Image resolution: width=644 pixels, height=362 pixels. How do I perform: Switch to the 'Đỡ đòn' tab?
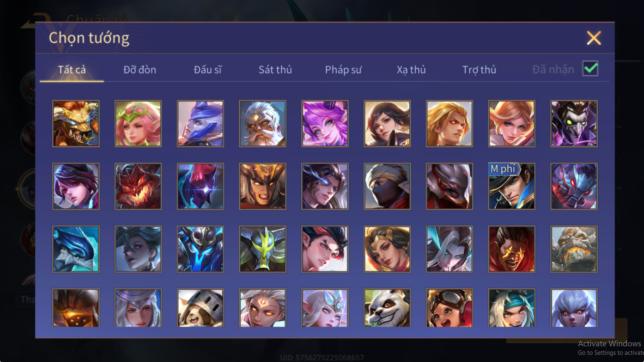(140, 70)
